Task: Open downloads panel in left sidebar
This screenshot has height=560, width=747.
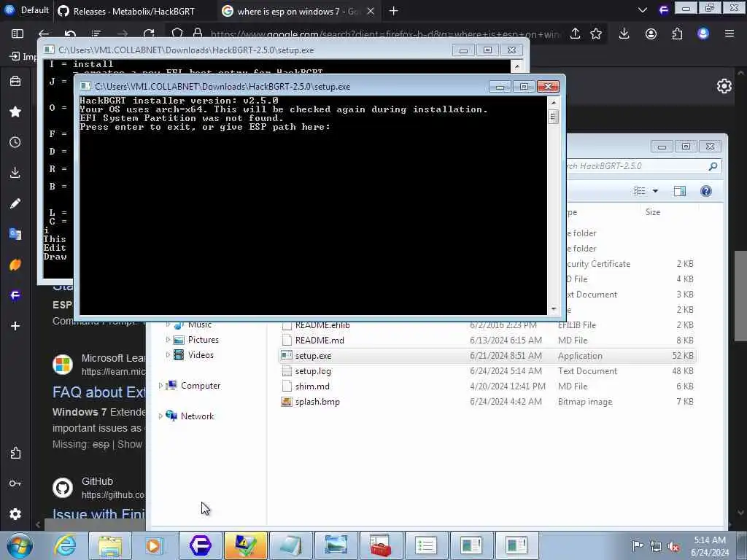Action: point(15,172)
